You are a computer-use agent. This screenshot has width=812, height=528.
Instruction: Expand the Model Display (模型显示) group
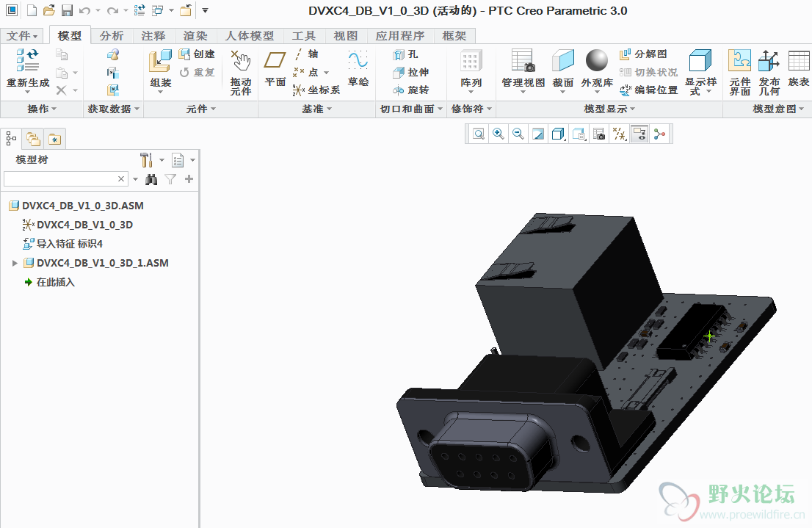tap(609, 109)
